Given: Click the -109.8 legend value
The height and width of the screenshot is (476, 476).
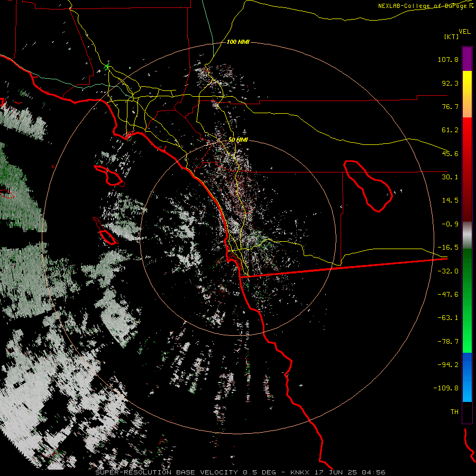Looking at the screenshot, I should coord(446,388).
